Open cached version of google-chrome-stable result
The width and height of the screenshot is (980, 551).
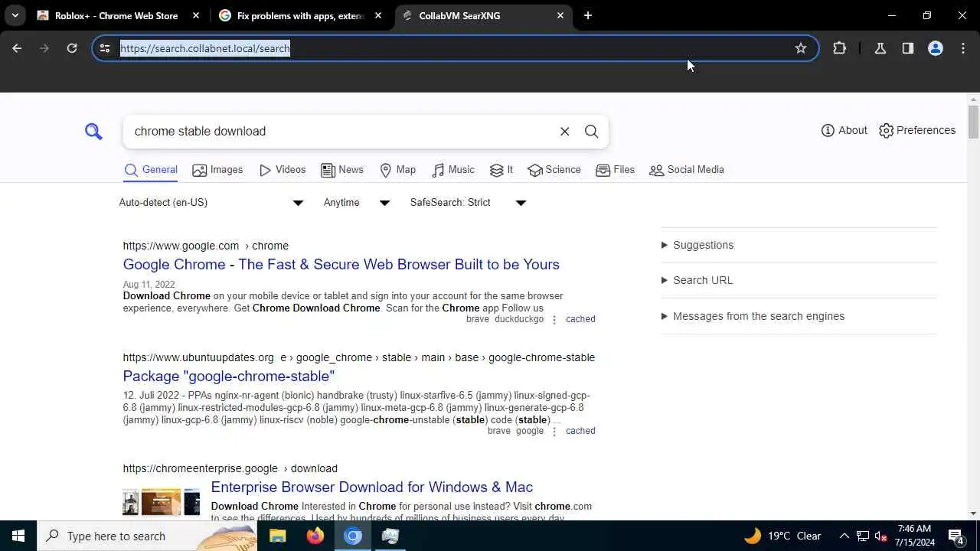pyautogui.click(x=580, y=431)
